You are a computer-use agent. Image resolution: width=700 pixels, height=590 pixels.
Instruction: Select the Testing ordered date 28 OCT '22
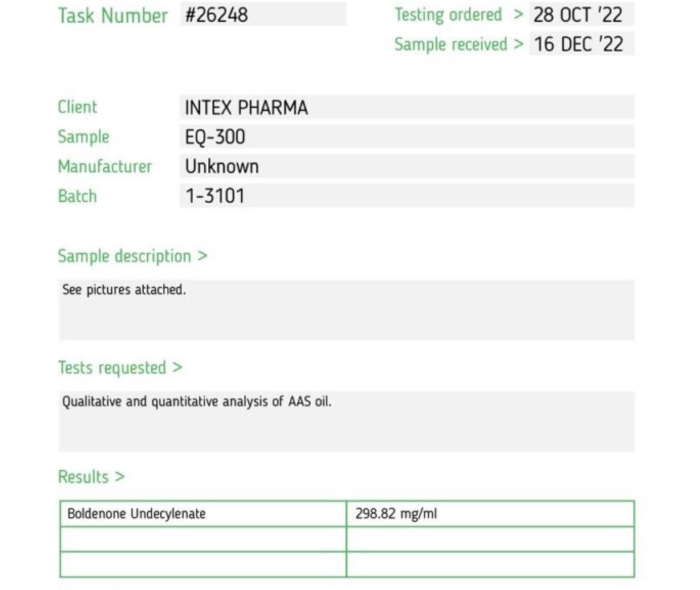581,14
